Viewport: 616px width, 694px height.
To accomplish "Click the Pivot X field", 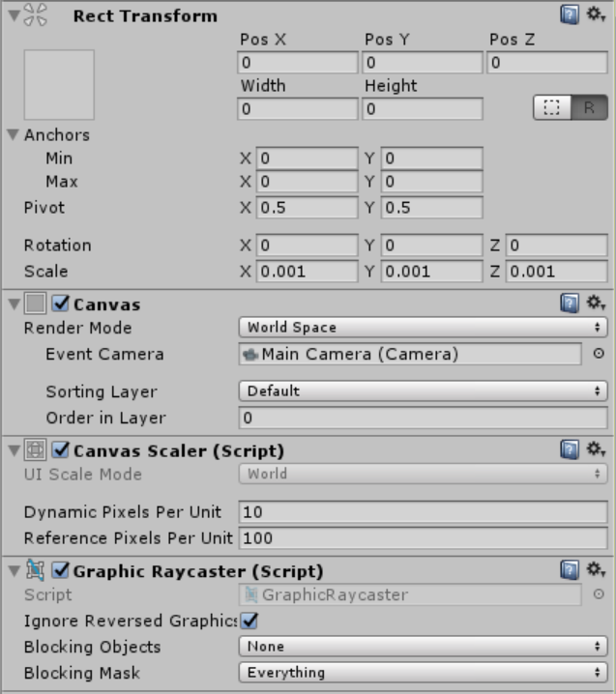I will [308, 208].
